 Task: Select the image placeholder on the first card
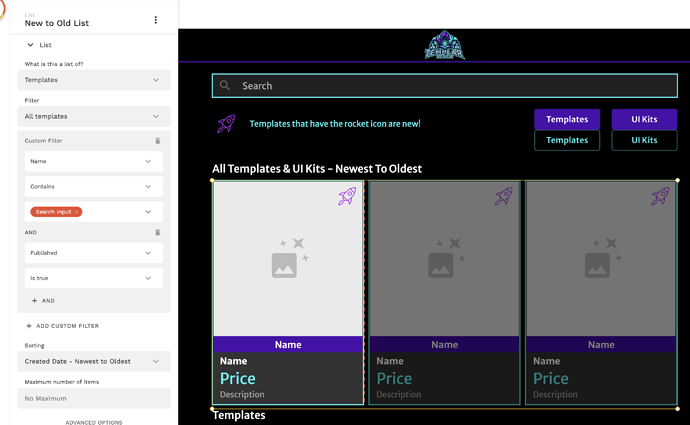pyautogui.click(x=288, y=259)
